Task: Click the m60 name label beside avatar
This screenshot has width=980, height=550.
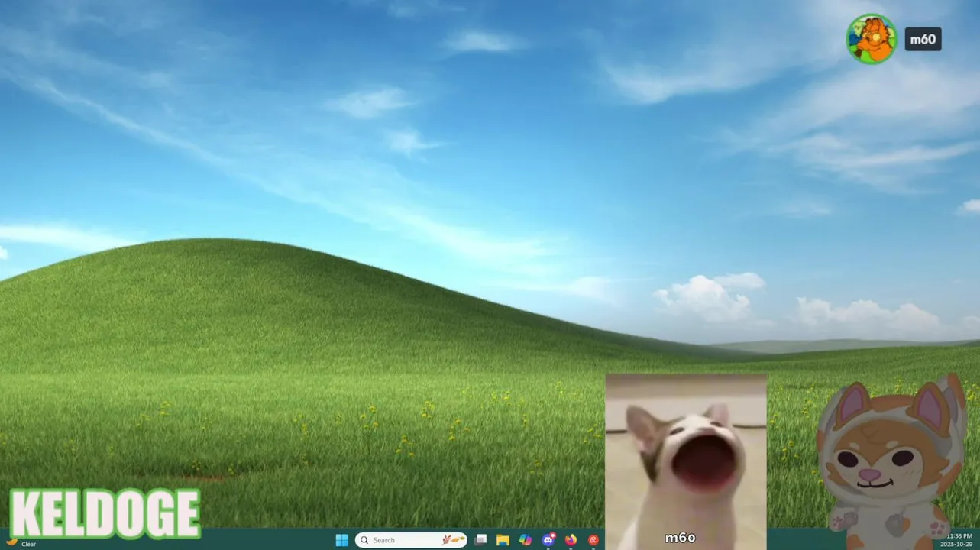Action: (x=923, y=39)
